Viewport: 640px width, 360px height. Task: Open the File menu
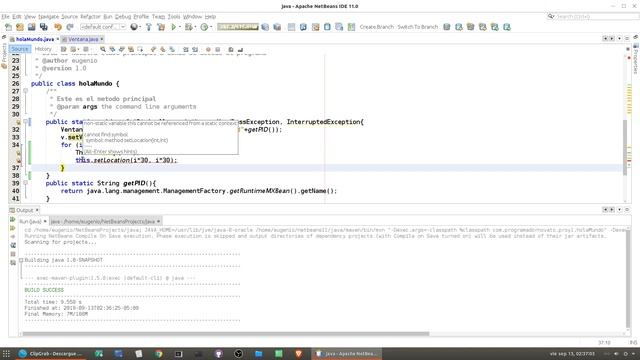coord(5,17)
